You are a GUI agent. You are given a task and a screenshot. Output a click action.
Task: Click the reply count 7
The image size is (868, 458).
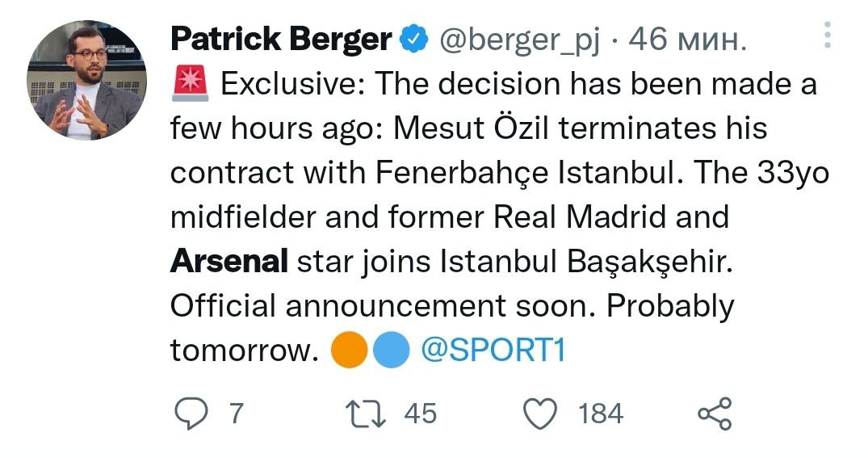[x=236, y=414]
